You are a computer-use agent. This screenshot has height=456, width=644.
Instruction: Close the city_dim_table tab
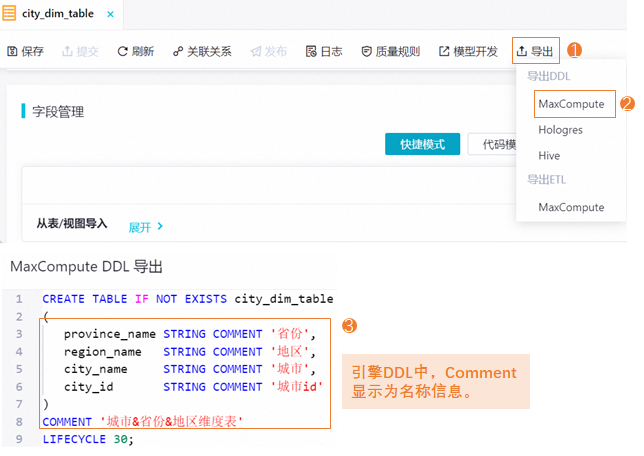coord(110,14)
